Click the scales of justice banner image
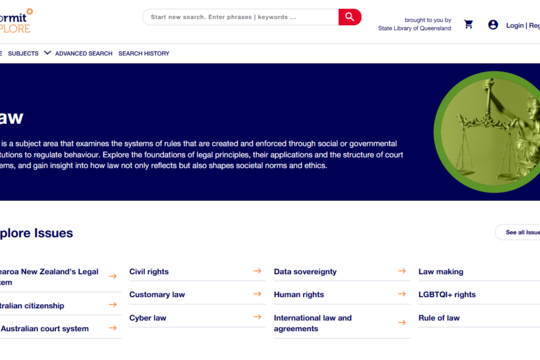The height and width of the screenshot is (360, 540). pos(487,132)
